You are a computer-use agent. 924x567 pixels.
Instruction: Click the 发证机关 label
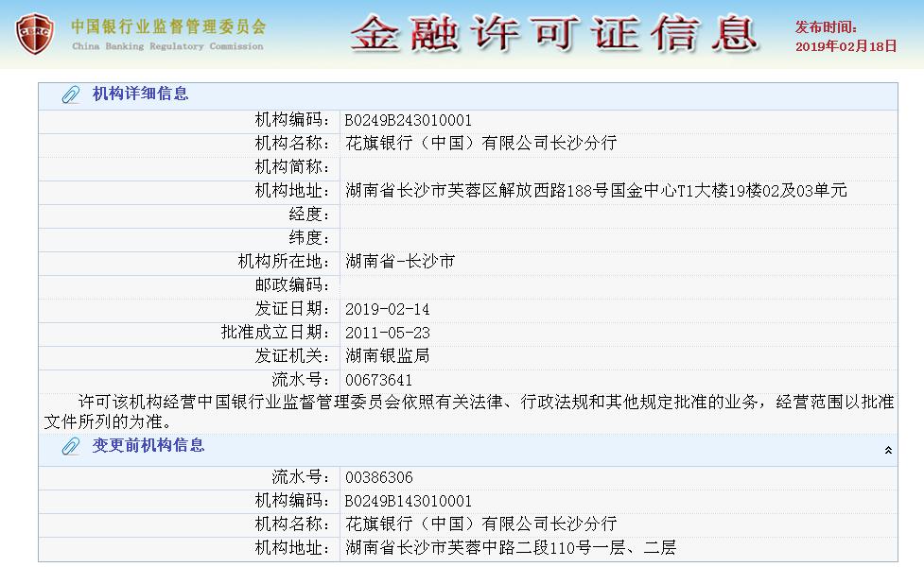[x=292, y=356]
